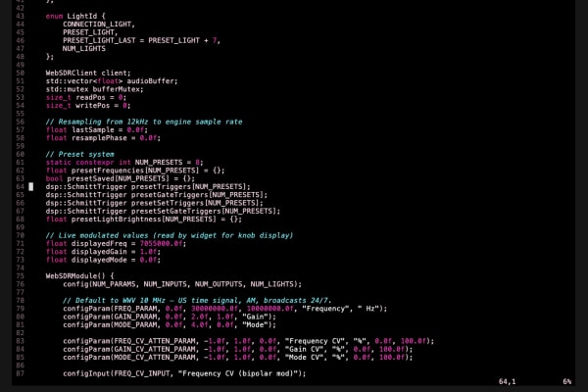Click the GAIN_CV_ATTEN_PARAM config line

click(237, 349)
